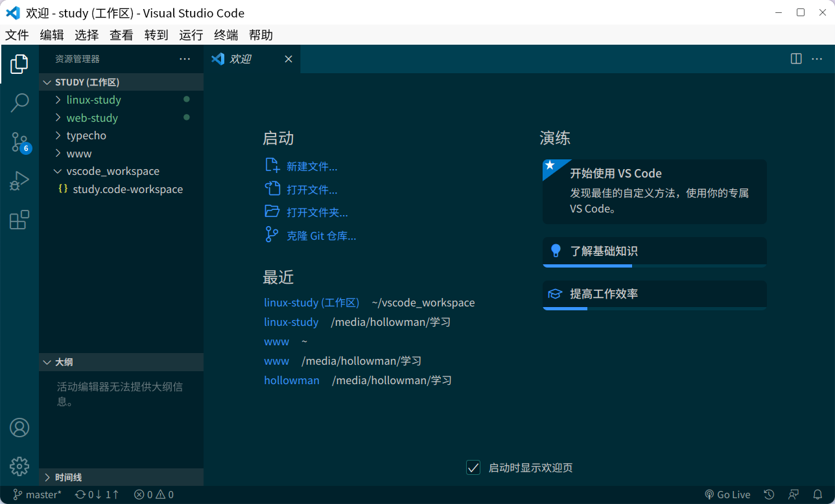Open the 终端 menu

click(226, 35)
